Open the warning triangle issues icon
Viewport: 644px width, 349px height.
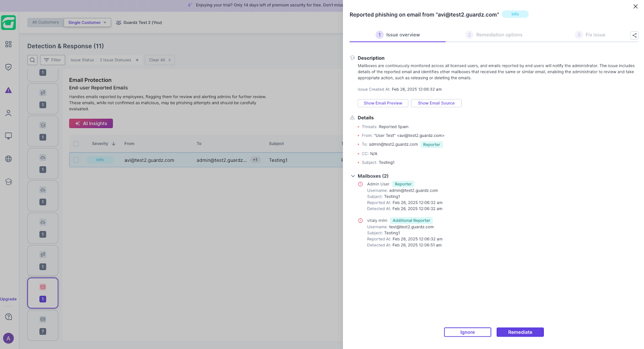[8, 90]
